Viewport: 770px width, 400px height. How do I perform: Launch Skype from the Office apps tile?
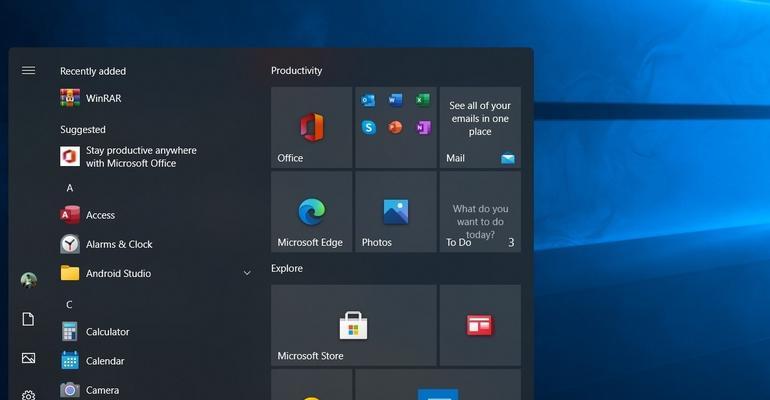[369, 128]
